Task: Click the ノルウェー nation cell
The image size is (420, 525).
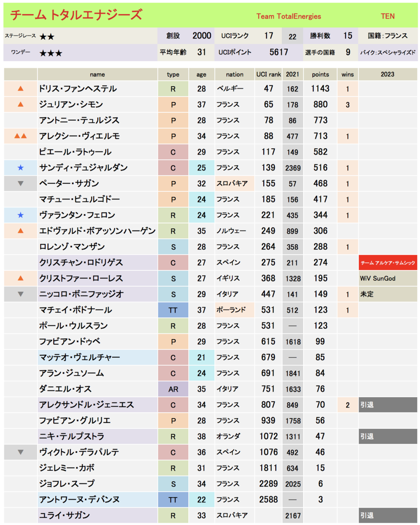Action: coord(234,231)
